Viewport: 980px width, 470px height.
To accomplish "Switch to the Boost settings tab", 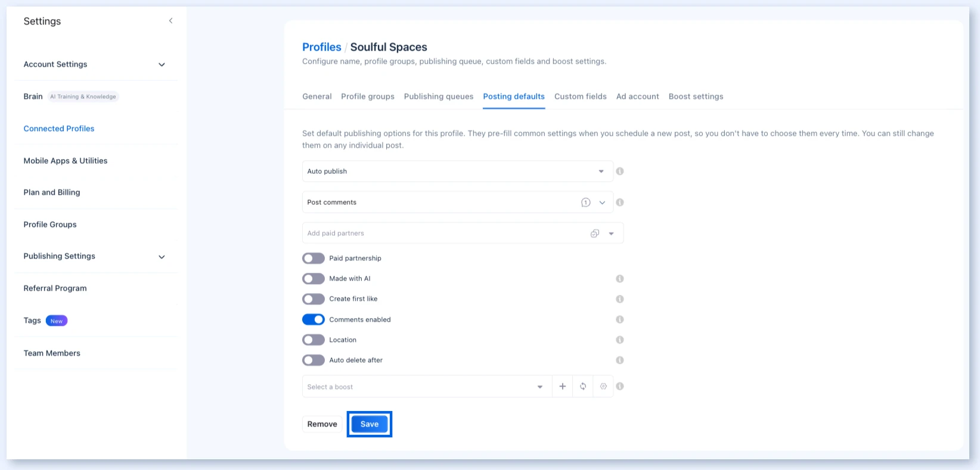I will coord(696,97).
